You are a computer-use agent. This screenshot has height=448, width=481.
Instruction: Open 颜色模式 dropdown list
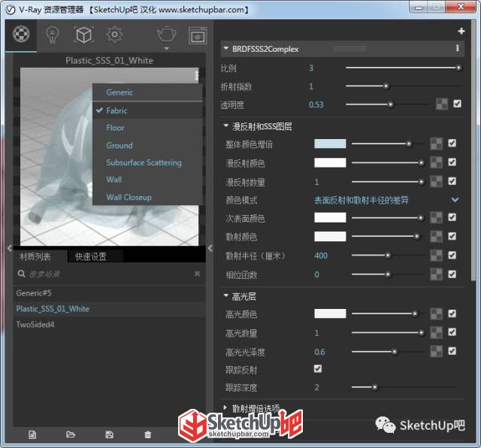(x=386, y=200)
